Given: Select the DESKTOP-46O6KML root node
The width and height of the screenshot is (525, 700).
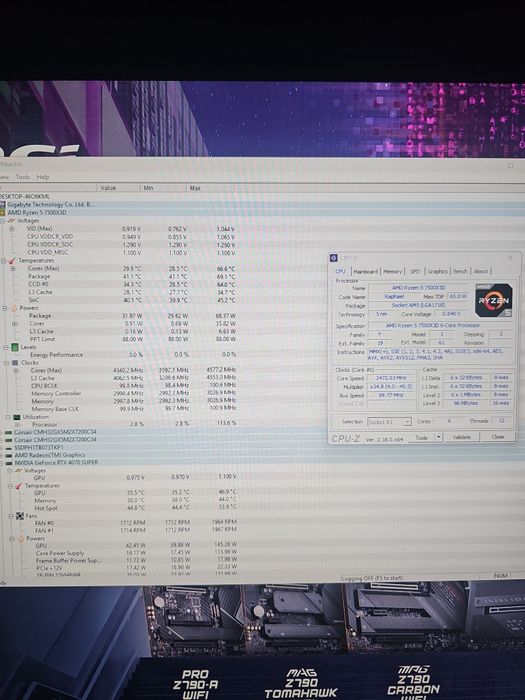Looking at the screenshot, I should pos(25,197).
